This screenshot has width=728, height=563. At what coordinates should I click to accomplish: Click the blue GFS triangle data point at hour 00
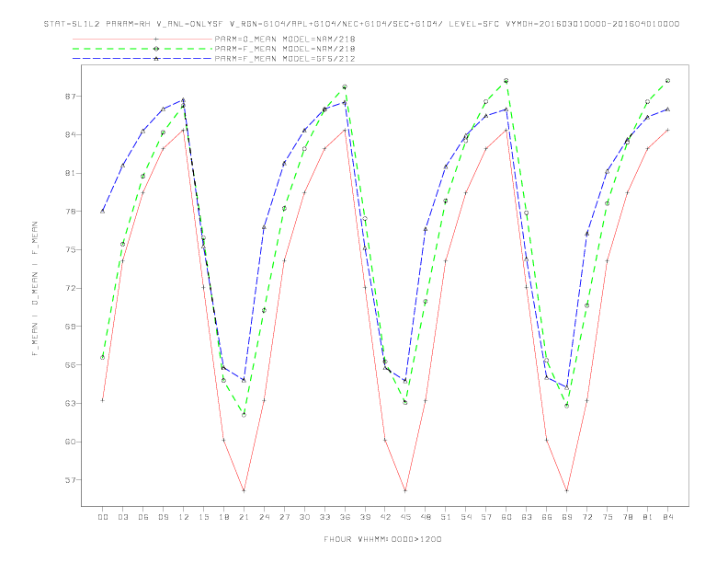[x=103, y=212]
